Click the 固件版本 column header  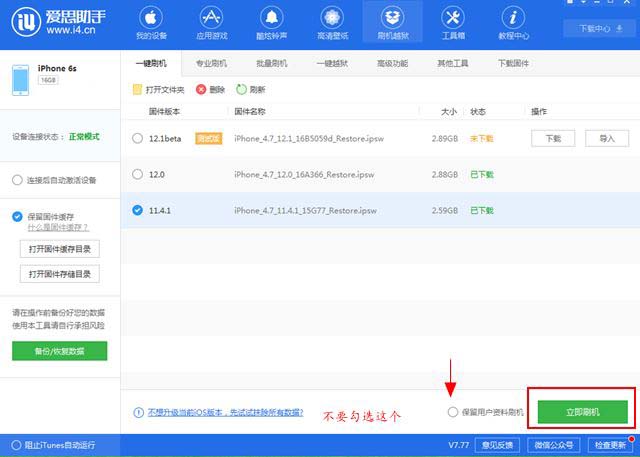(x=164, y=111)
